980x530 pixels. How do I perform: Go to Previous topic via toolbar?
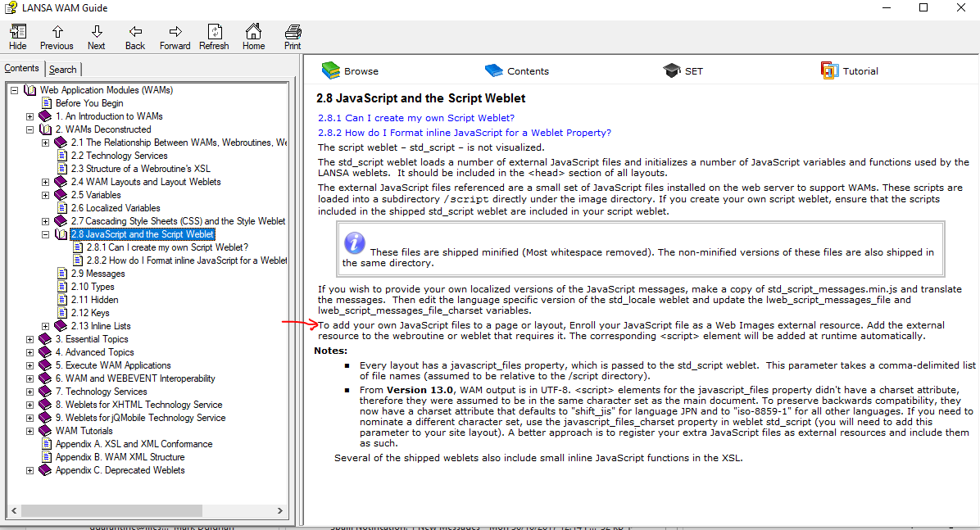(x=57, y=31)
